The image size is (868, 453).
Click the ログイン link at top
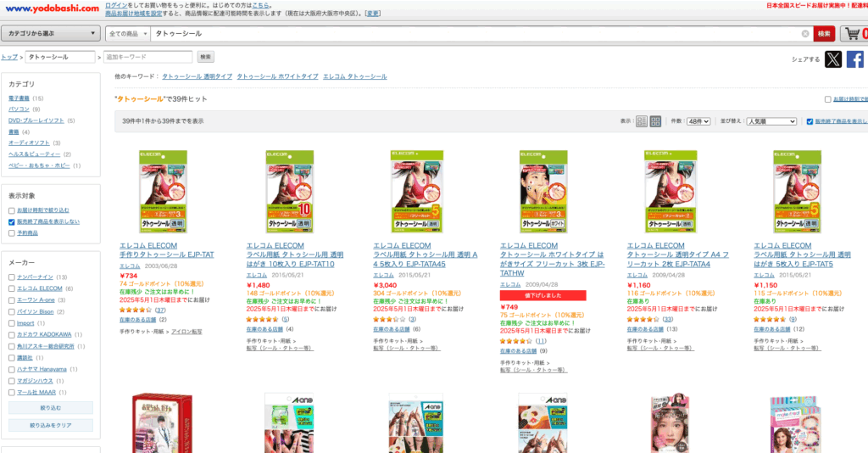coord(116,5)
